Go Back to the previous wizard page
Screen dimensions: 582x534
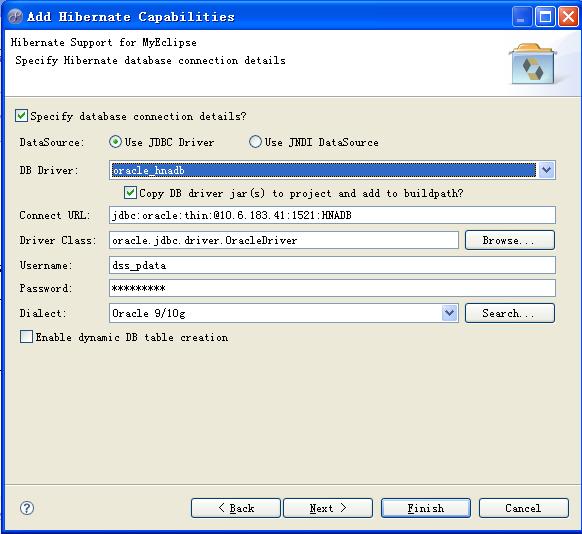[x=236, y=508]
